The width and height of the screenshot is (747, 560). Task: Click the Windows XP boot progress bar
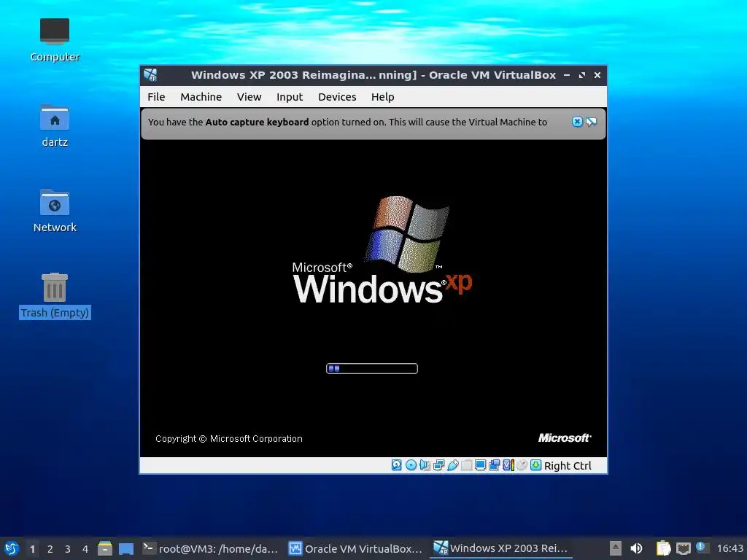click(372, 368)
